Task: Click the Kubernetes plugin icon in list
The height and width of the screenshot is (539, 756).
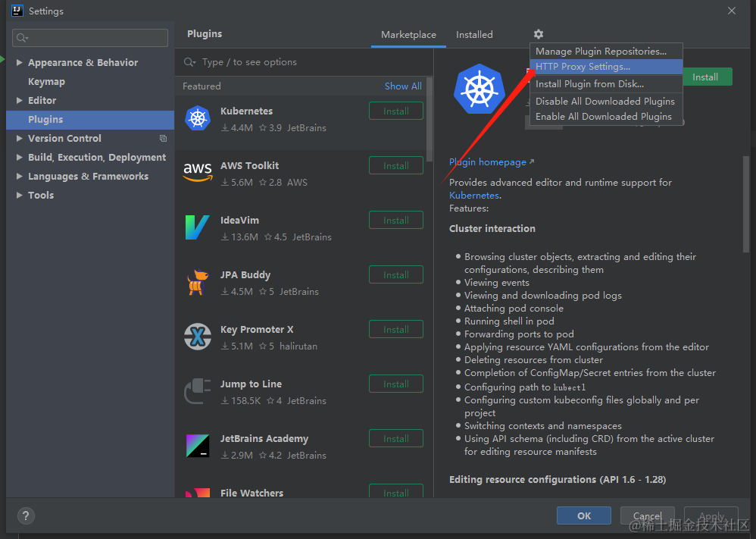Action: 198,118
